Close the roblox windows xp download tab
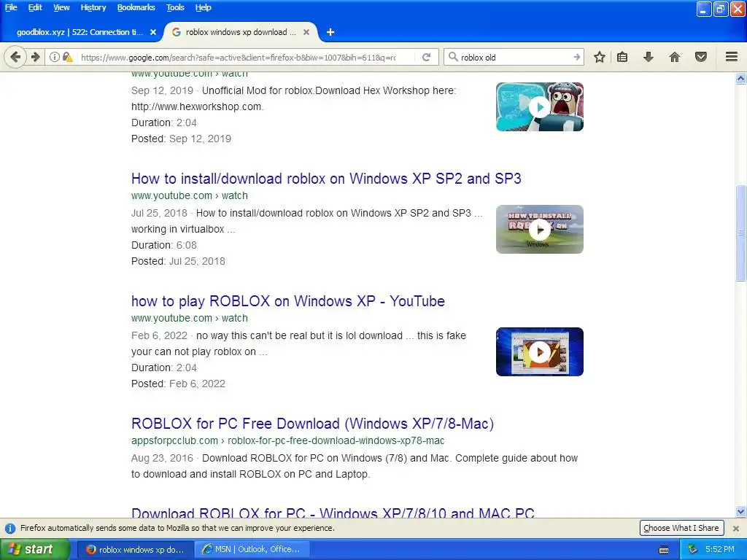Screen dimensions: 747x560 306,32
